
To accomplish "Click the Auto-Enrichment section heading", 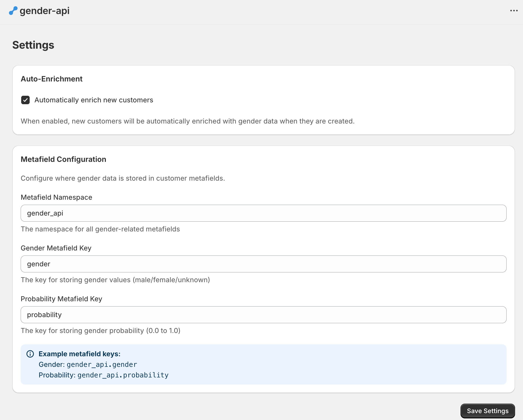I will (x=52, y=79).
